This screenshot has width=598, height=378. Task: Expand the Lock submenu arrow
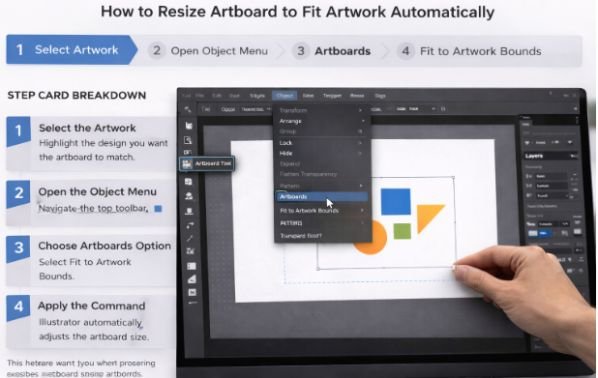point(360,143)
